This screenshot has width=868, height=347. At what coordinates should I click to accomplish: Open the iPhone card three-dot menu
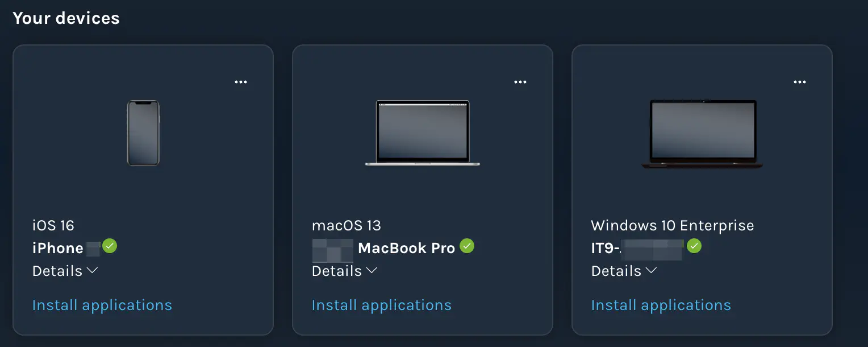click(241, 82)
